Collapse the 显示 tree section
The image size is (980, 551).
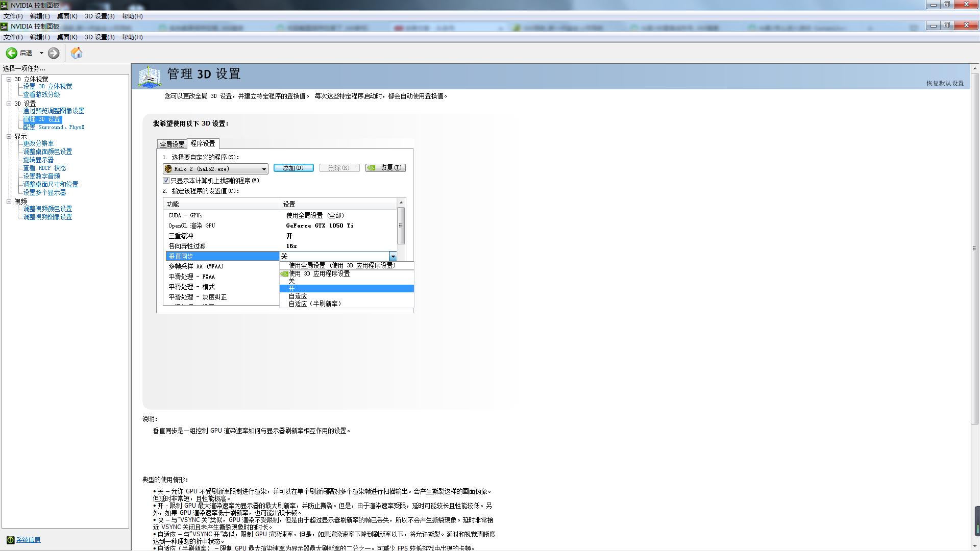point(9,136)
